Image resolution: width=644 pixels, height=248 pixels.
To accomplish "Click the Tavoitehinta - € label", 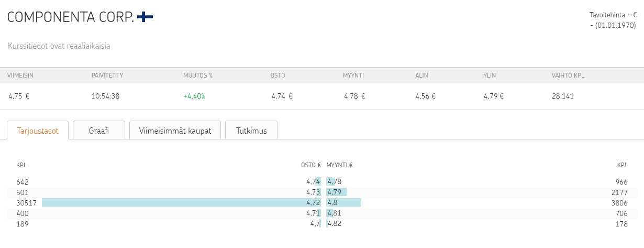I will coord(613,15).
